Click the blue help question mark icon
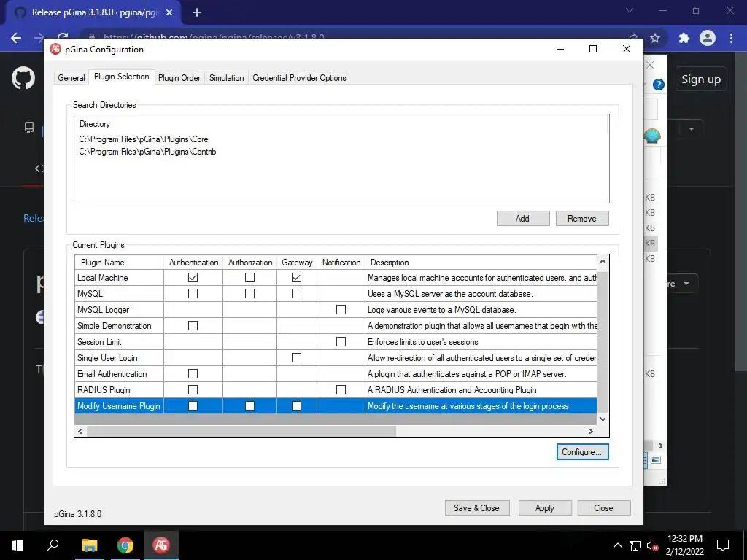 (659, 85)
